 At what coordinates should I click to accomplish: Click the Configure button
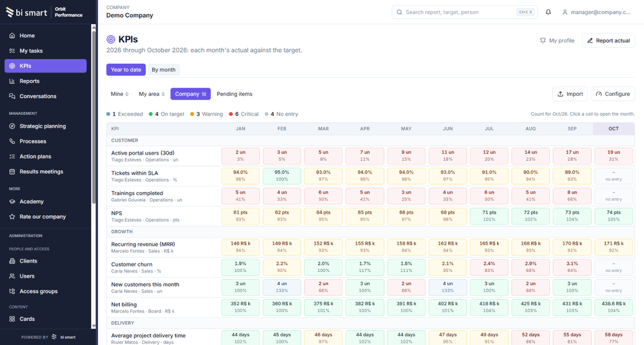[x=613, y=94]
